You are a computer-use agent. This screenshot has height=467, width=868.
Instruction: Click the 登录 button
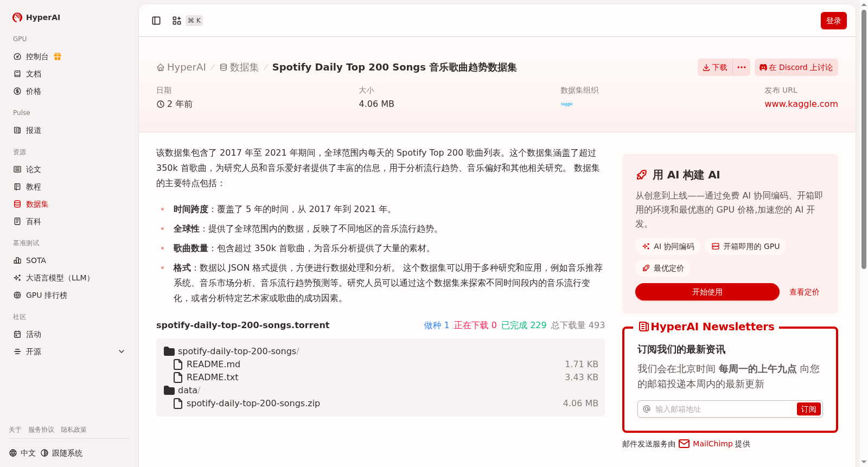[x=833, y=21]
